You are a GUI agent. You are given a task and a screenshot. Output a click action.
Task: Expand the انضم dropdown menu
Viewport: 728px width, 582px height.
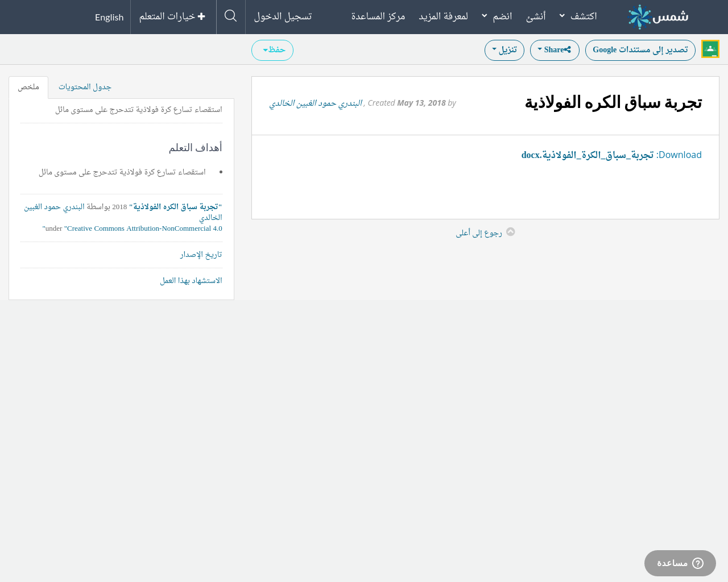[497, 16]
